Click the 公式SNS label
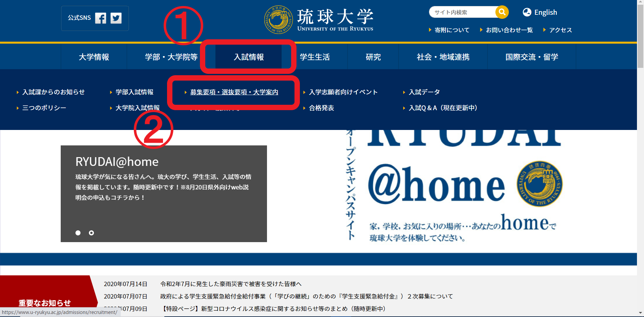 pyautogui.click(x=79, y=18)
